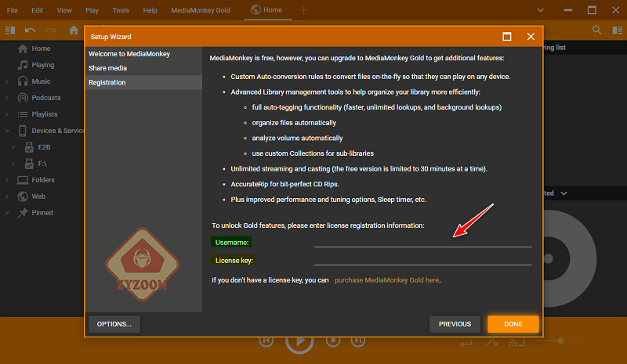The width and height of the screenshot is (627, 364).
Task: Toggle the right panel layout icon
Action: (x=618, y=30)
